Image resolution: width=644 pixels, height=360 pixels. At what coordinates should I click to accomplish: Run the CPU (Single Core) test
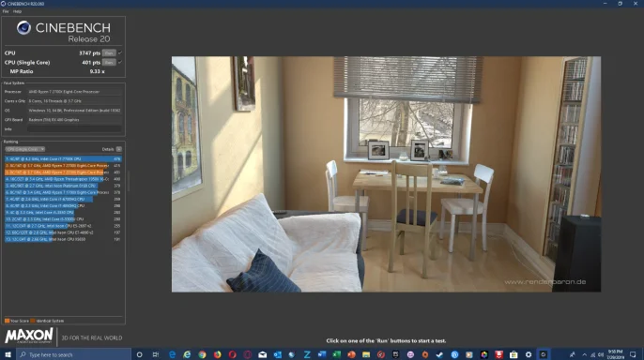(109, 62)
